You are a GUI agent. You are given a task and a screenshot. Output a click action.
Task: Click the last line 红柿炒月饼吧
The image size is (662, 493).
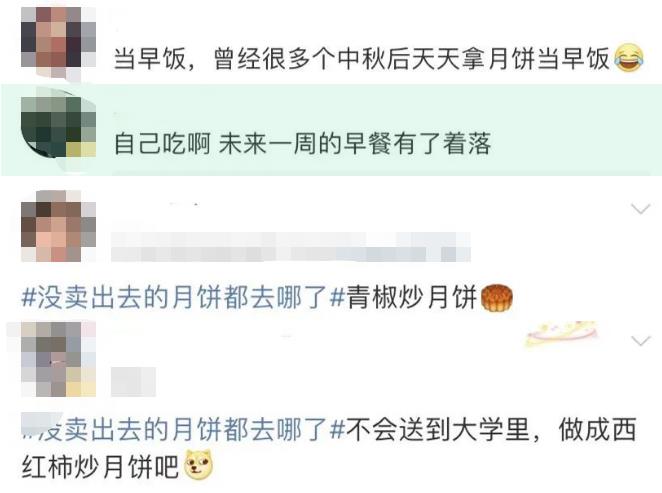(100, 466)
